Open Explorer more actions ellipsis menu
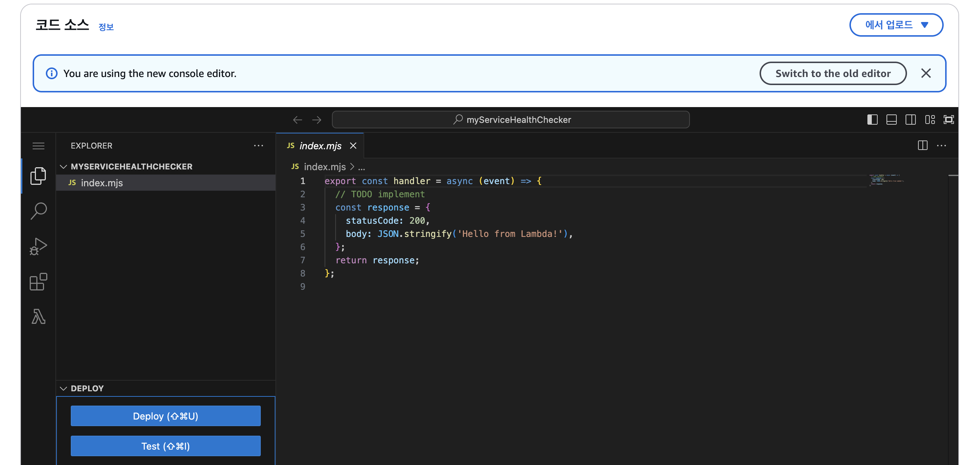 tap(258, 146)
